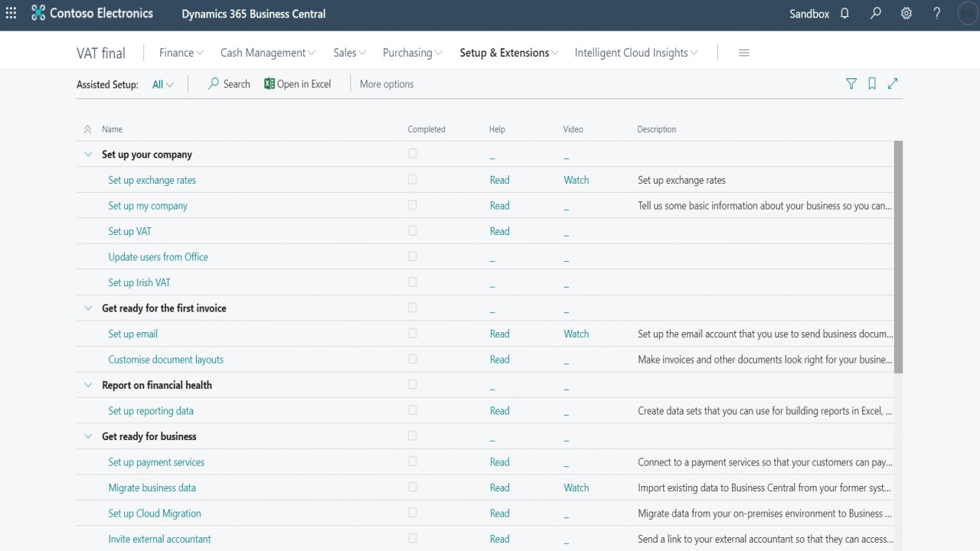The image size is (980, 551).
Task: Click the vertical scrollbar of the list
Action: point(899,257)
